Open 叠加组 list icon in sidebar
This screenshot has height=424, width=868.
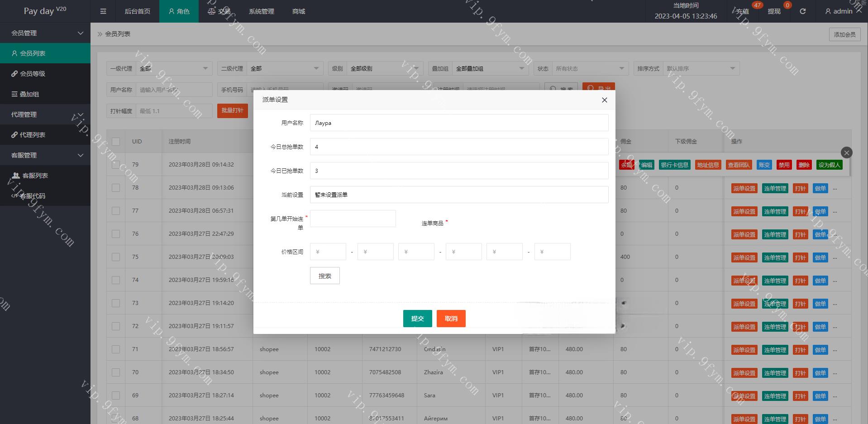(x=15, y=94)
